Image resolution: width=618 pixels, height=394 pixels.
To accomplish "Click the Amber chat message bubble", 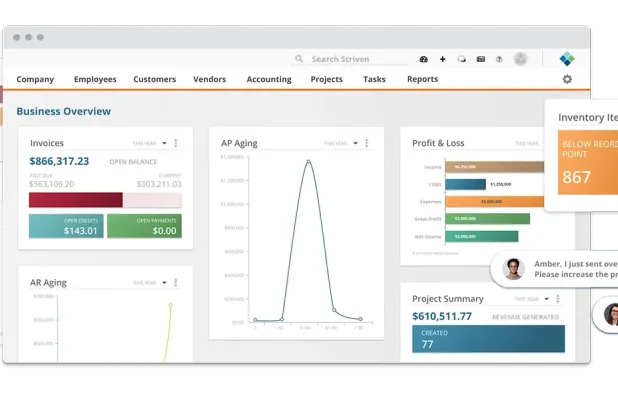I will coord(555,269).
